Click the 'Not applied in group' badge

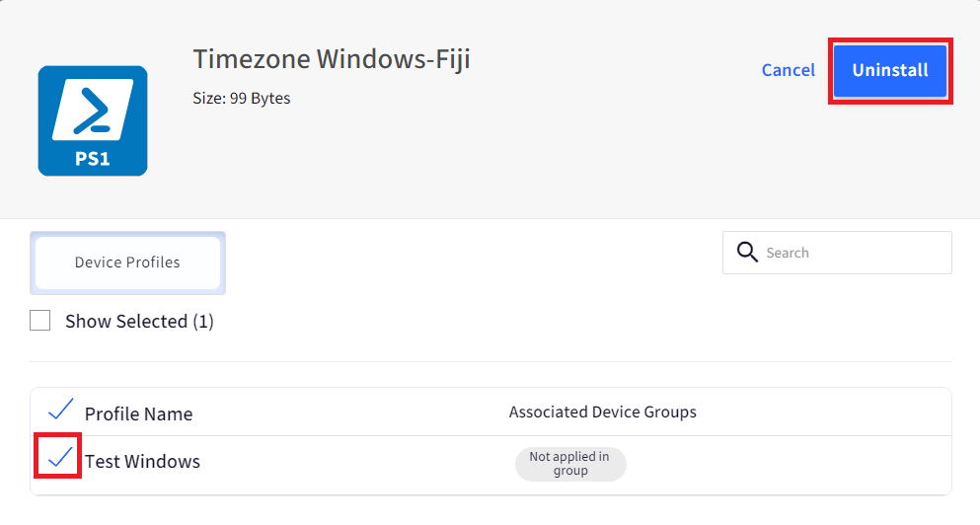[x=570, y=464]
